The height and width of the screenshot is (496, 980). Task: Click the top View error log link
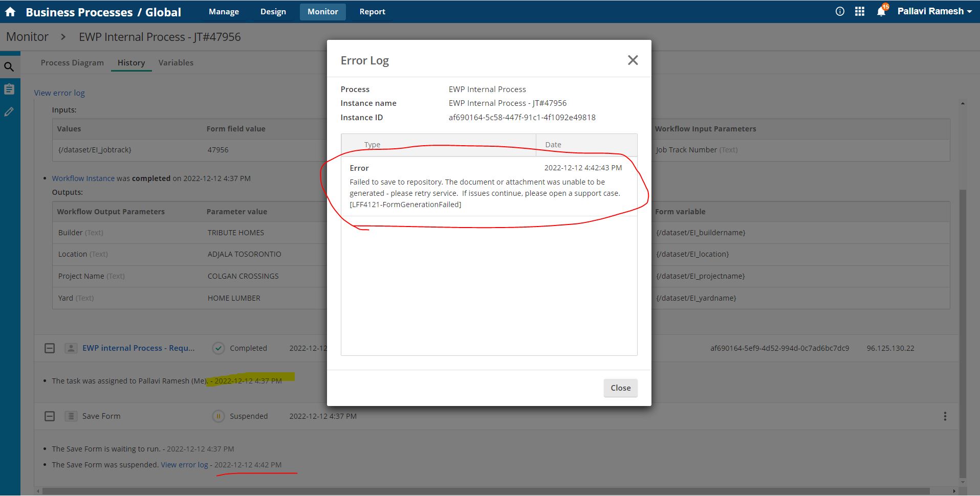59,93
